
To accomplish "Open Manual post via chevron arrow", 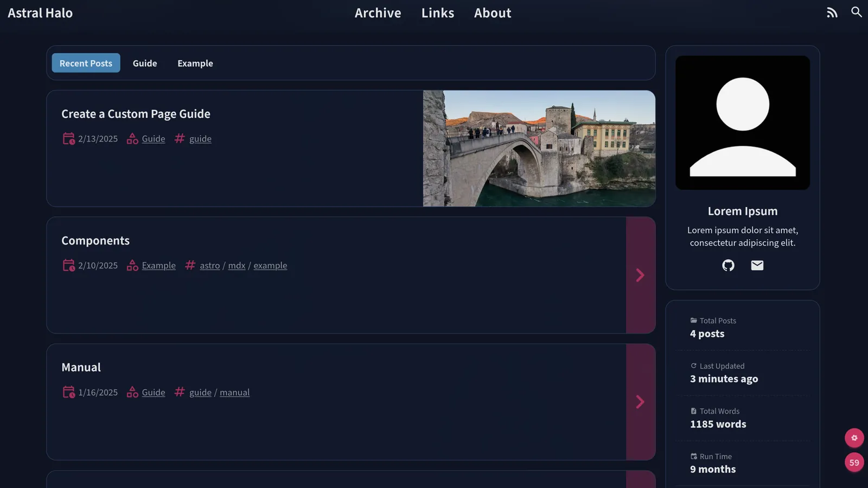I will click(x=640, y=402).
